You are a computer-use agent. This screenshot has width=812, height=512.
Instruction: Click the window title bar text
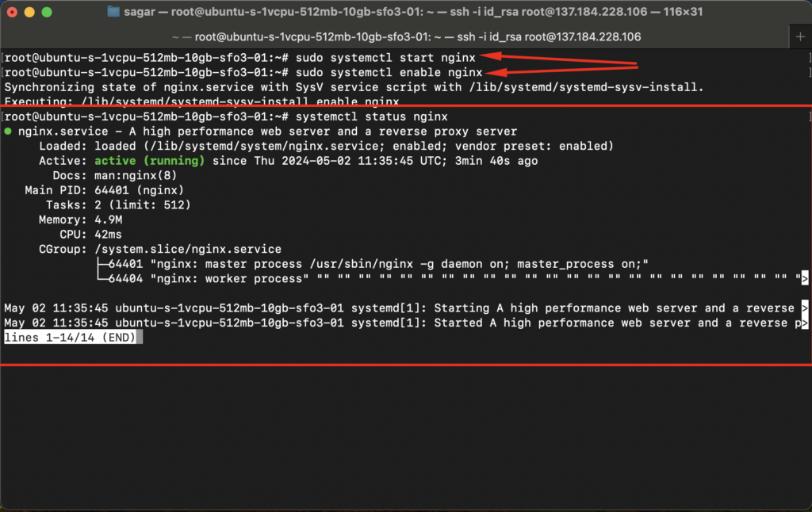point(412,11)
